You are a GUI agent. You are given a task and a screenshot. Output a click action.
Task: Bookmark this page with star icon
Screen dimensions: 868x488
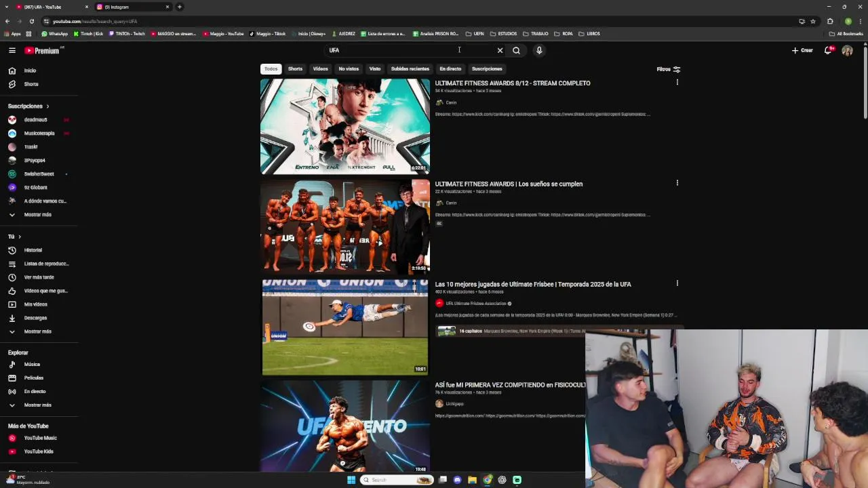pos(813,21)
